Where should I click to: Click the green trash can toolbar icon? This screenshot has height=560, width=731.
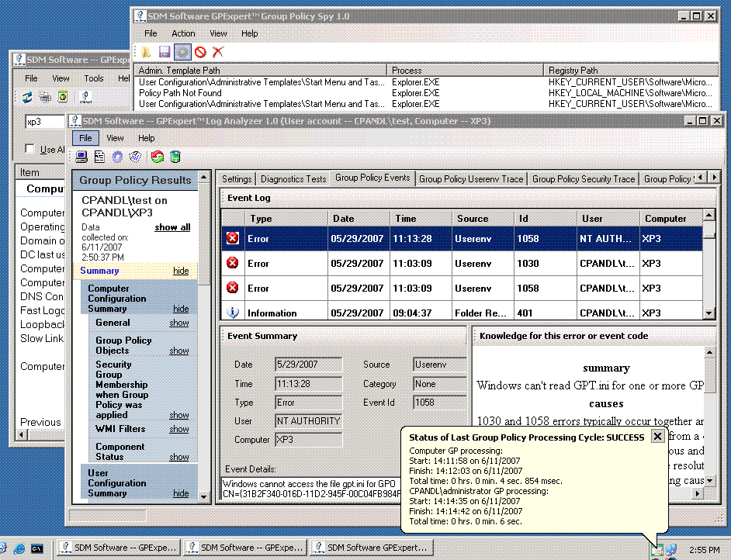click(x=175, y=157)
